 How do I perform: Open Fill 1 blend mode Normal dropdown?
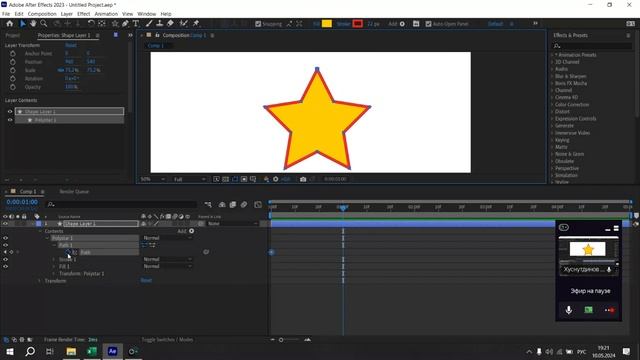tap(167, 266)
